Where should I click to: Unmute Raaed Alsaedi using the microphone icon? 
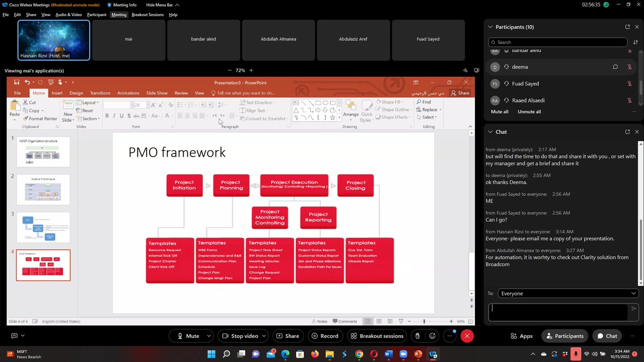click(x=630, y=100)
